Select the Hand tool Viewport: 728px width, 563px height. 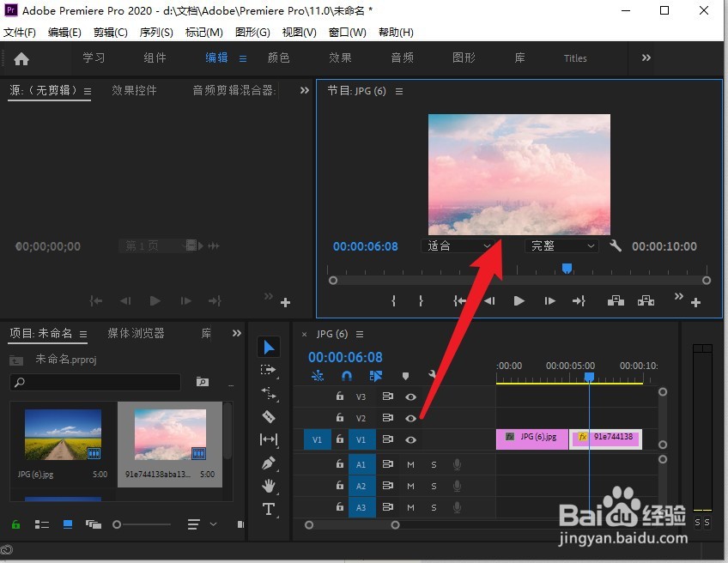[269, 486]
